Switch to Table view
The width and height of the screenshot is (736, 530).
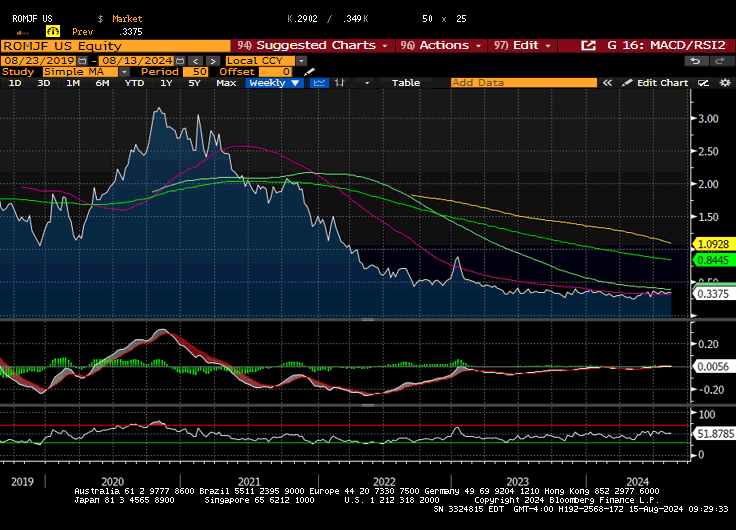406,83
